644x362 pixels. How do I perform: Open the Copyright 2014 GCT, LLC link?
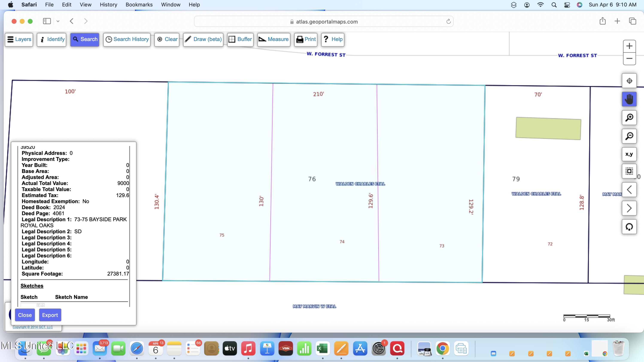coord(33,327)
